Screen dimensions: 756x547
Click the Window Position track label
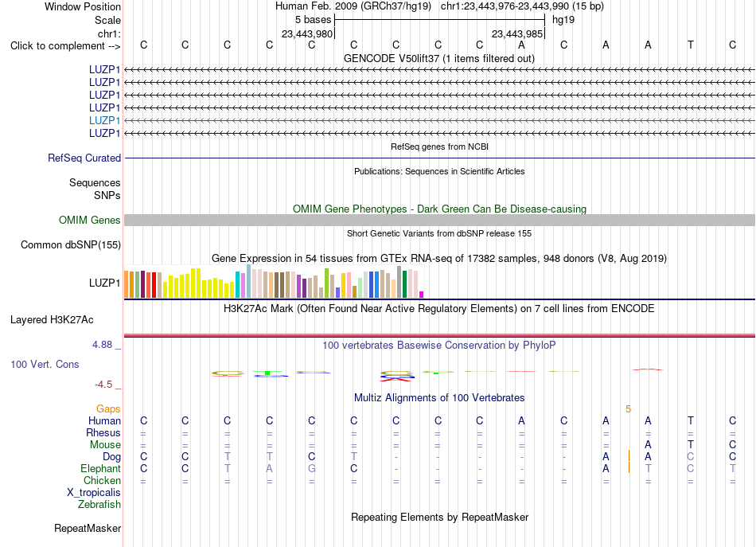(83, 6)
